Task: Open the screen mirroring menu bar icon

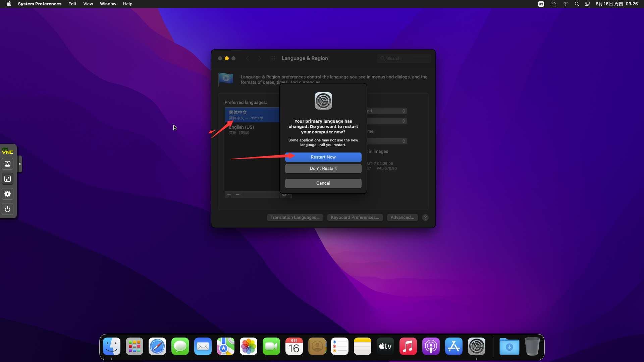Action: click(x=553, y=4)
